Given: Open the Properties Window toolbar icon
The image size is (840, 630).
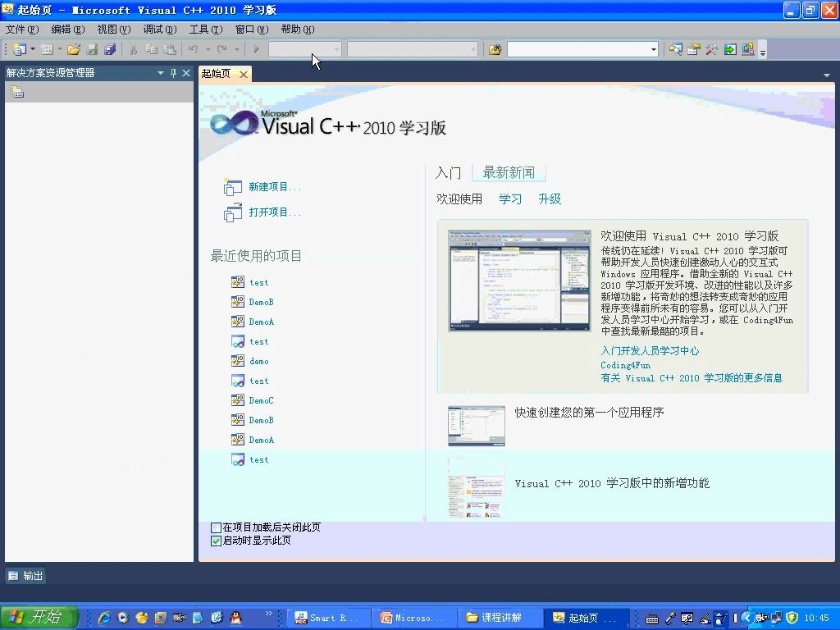Looking at the screenshot, I should click(x=694, y=49).
